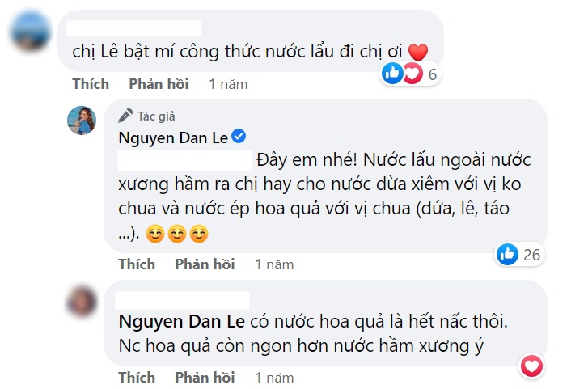Viewport: 588px width, 389px height.
Task: Click Thích under Nguyen Dan Le's reply
Action: pos(137,264)
